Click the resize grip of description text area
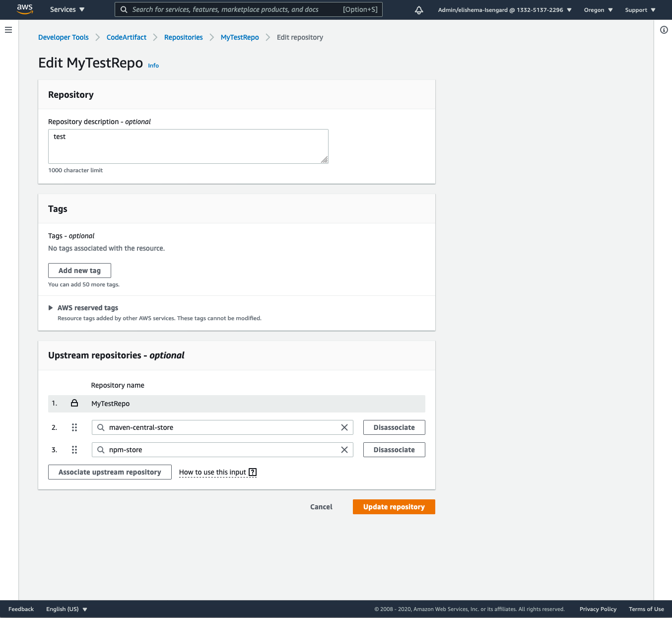This screenshot has width=672, height=618. [x=325, y=160]
